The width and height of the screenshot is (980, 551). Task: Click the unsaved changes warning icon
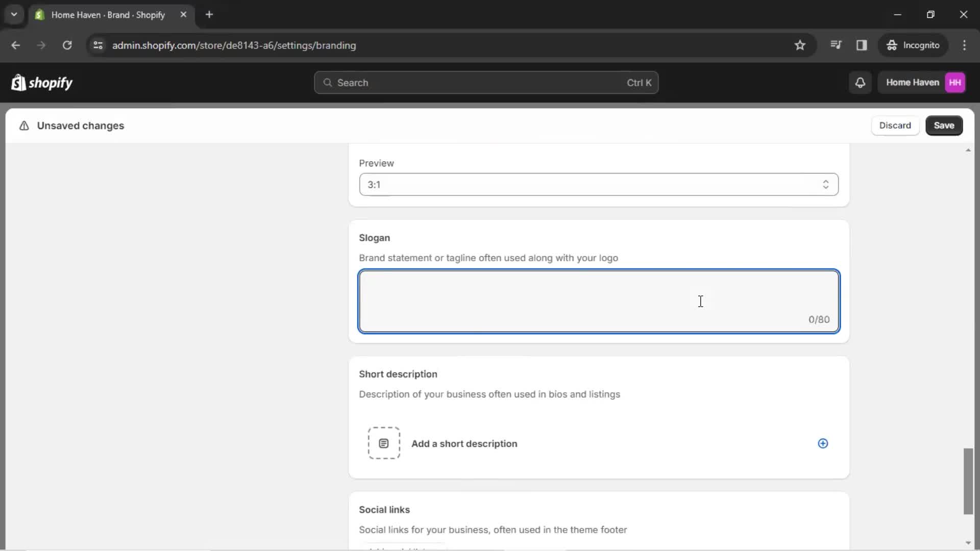tap(24, 126)
